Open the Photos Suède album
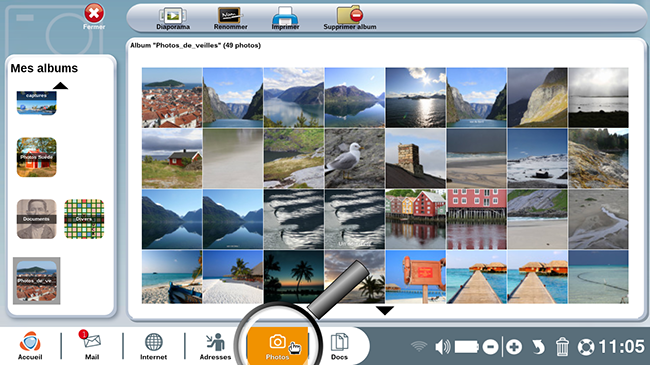The width and height of the screenshot is (650, 365). click(x=36, y=157)
